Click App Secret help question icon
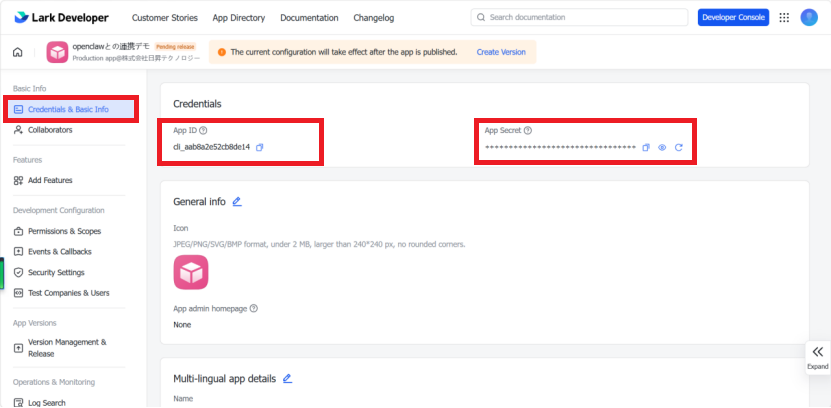 [x=527, y=130]
